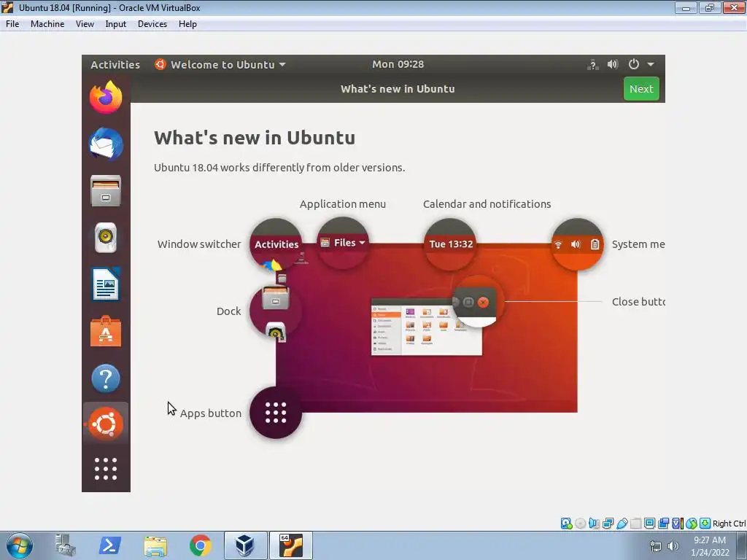Open the VirtualBox Input menu

tap(116, 24)
